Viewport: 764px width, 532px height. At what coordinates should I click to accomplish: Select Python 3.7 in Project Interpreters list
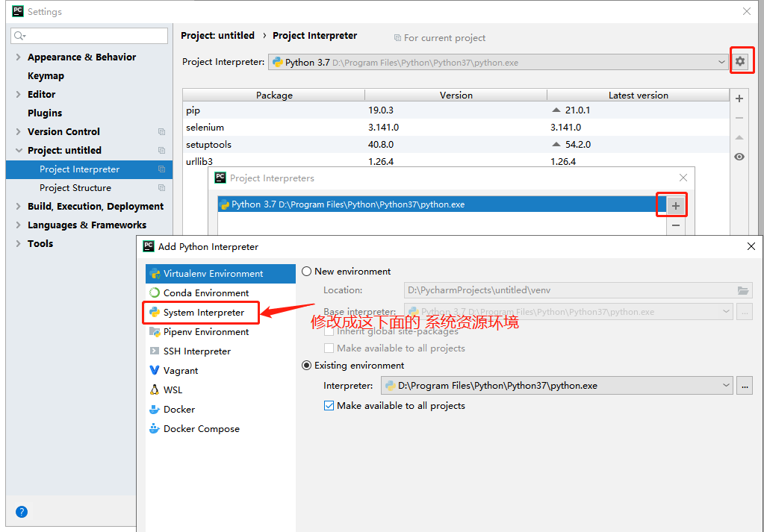click(x=441, y=204)
